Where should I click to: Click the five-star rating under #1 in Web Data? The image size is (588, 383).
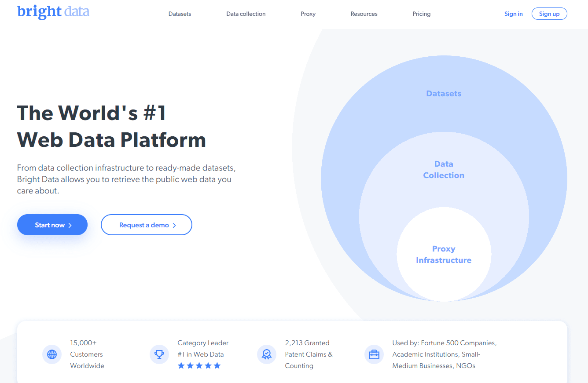click(x=199, y=366)
